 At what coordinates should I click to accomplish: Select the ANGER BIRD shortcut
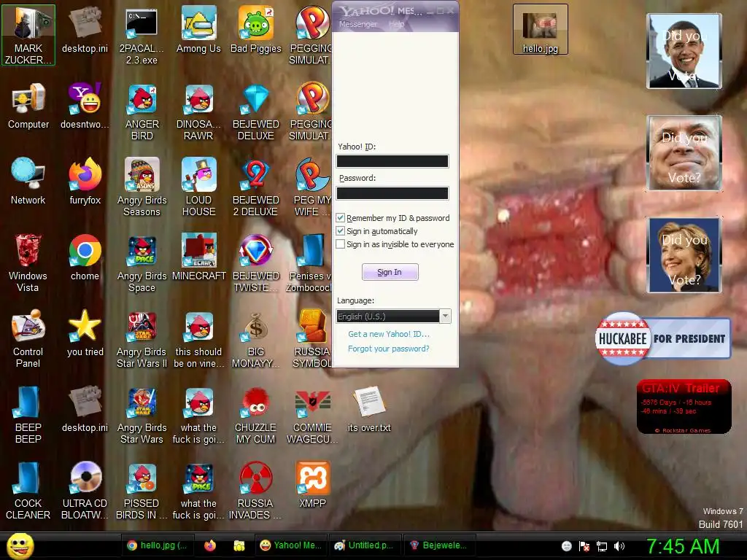click(x=142, y=112)
